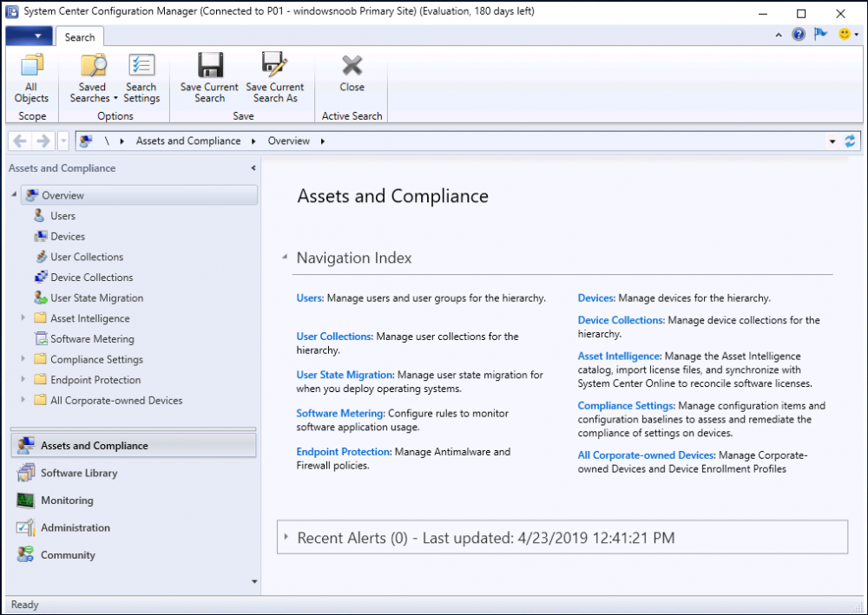
Task: Expand the Recent Alerts section
Action: click(x=286, y=536)
